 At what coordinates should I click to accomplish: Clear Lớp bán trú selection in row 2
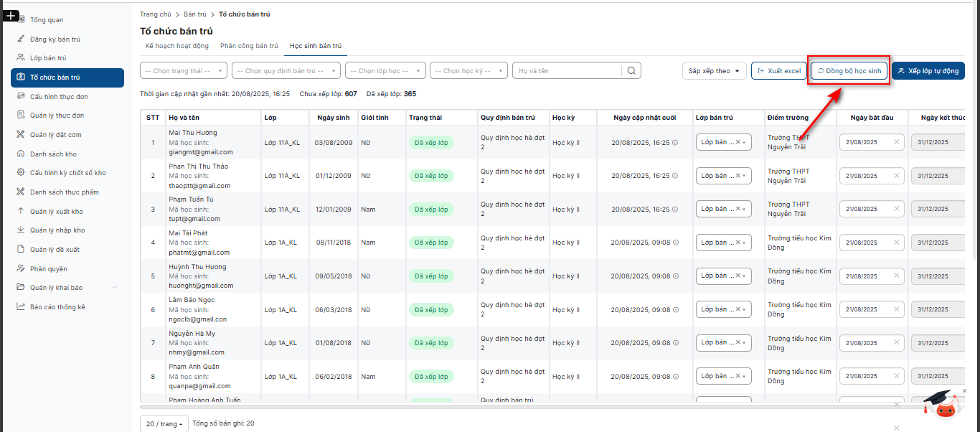tap(738, 176)
